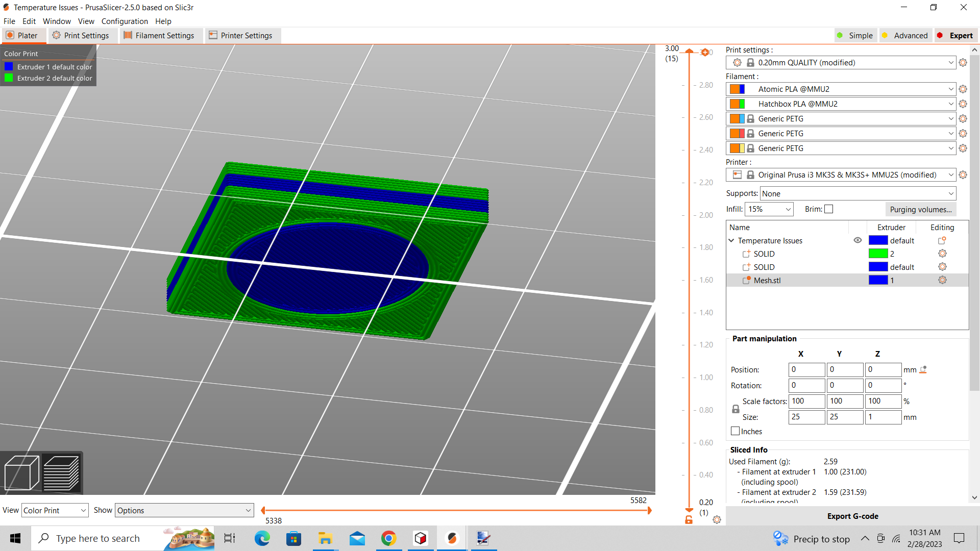Switch to the Filament Settings tab
Screen dimensions: 980x551
click(161, 35)
